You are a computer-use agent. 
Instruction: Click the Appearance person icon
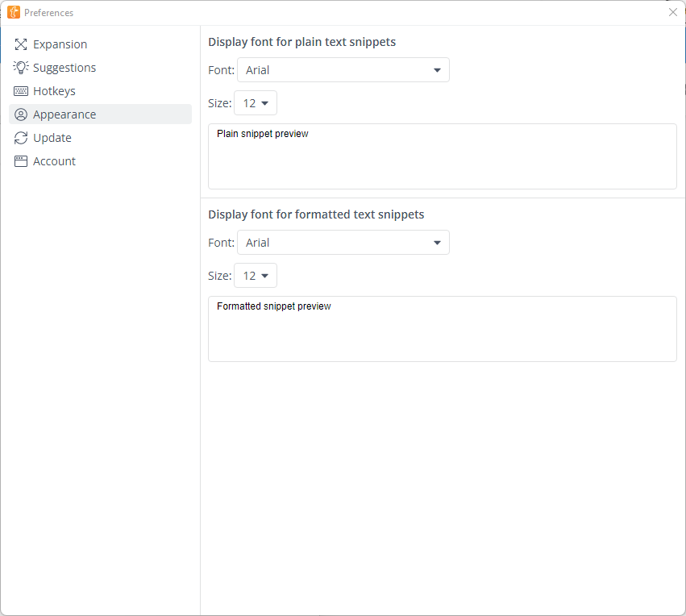click(21, 114)
